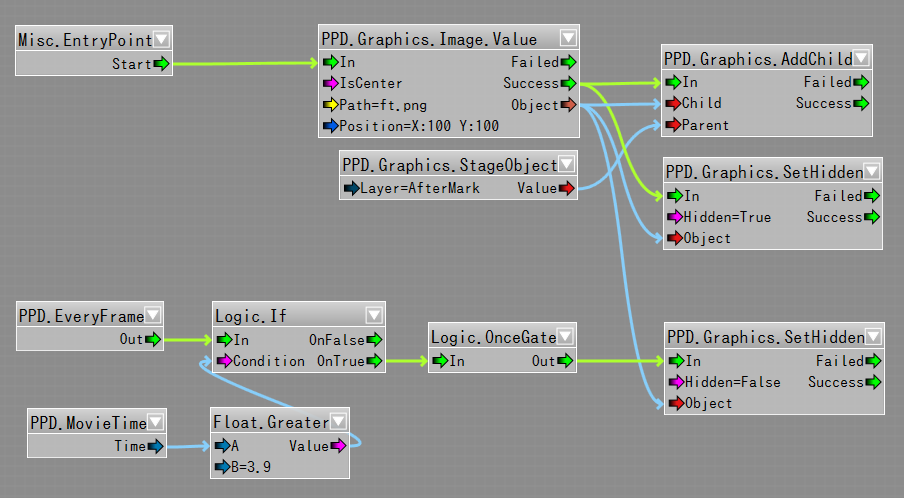The image size is (904, 498).
Task: Collapse the Logic.If node with its arrow
Action: 374,316
